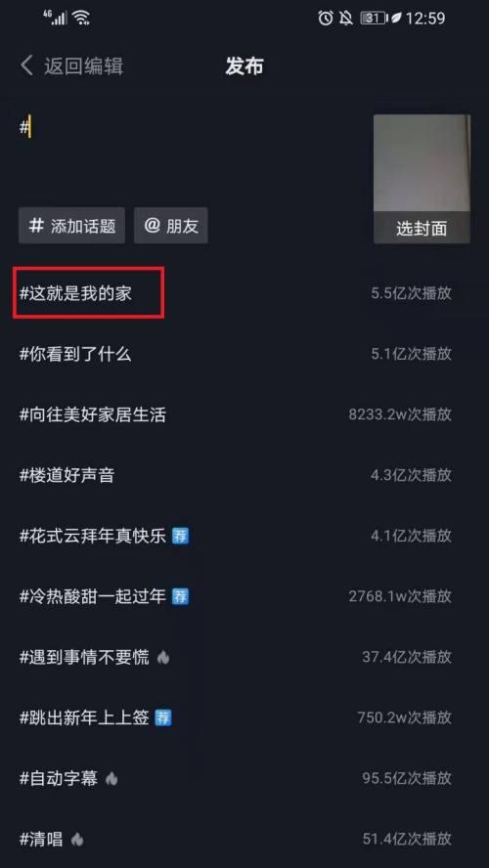Select the #你看到了什么 topic

click(76, 354)
